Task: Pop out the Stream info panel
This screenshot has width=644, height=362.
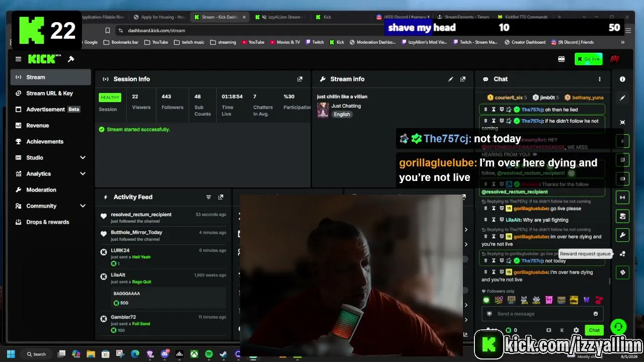Action: (x=463, y=79)
